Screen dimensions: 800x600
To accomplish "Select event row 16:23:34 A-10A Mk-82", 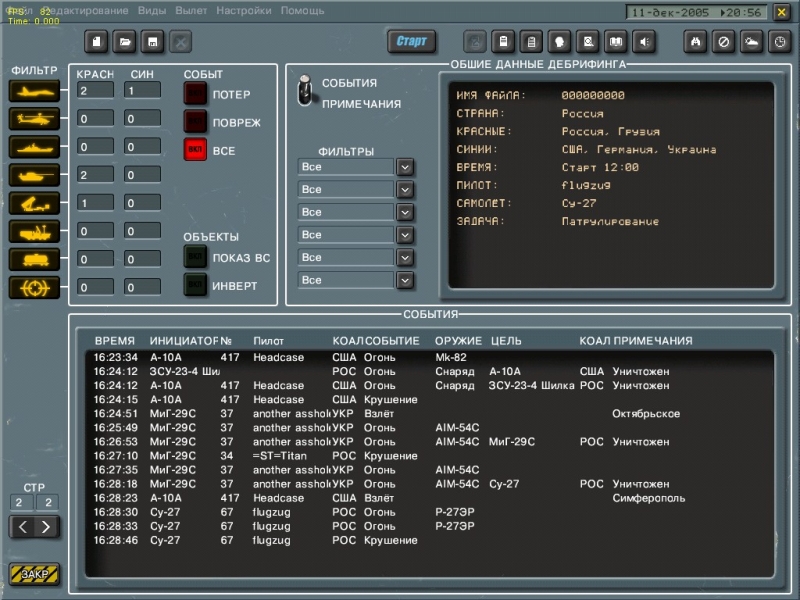I will pos(429,357).
